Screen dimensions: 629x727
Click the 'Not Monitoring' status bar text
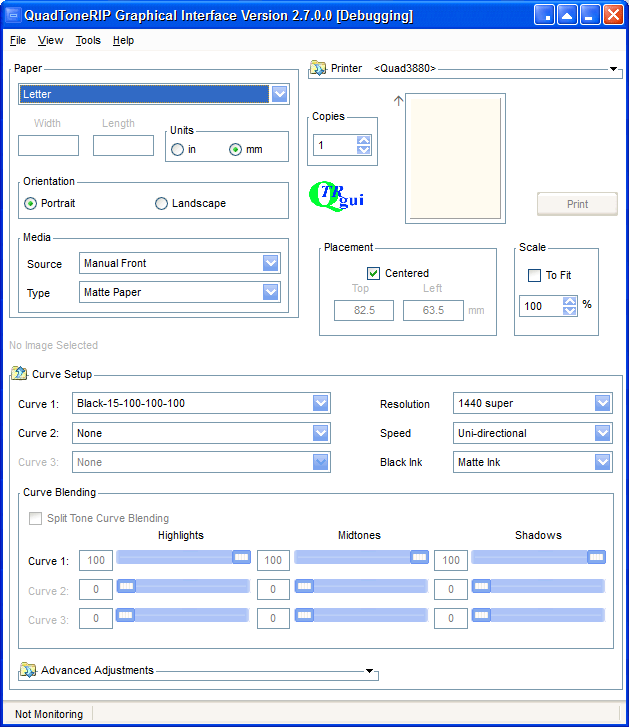tap(49, 714)
